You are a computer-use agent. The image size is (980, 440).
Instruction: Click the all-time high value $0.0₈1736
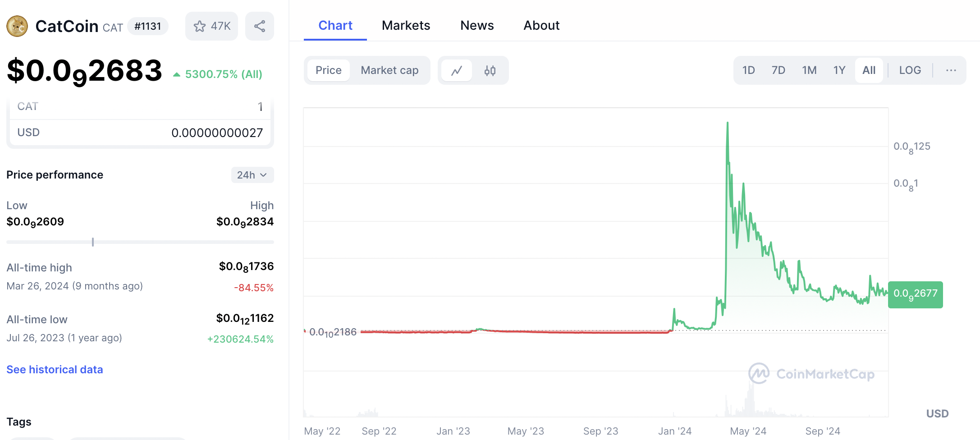pos(246,267)
